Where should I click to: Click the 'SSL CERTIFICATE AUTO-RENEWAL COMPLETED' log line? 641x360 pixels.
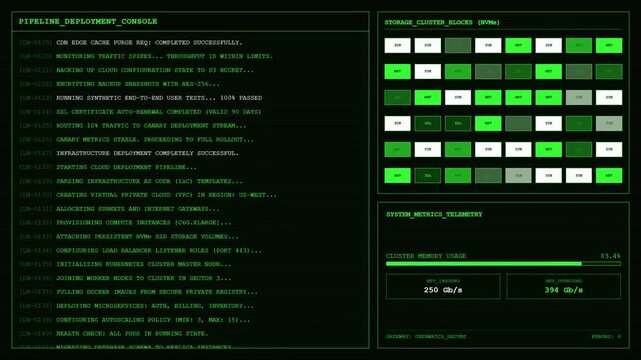click(140, 112)
